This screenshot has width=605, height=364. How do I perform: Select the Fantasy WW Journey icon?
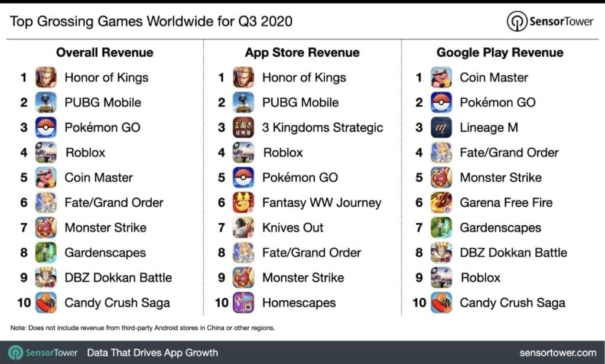point(243,202)
